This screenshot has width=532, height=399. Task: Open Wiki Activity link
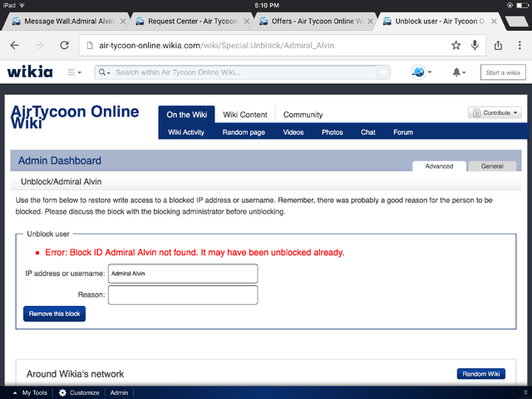(186, 132)
